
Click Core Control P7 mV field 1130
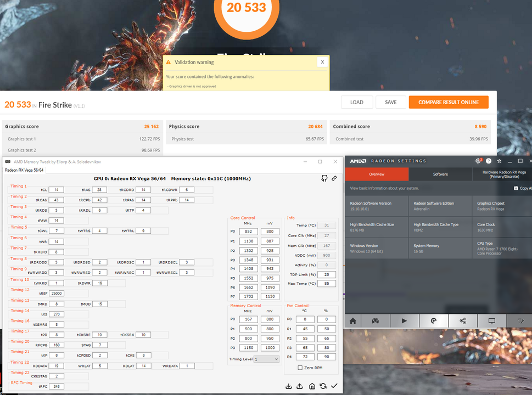(x=270, y=296)
